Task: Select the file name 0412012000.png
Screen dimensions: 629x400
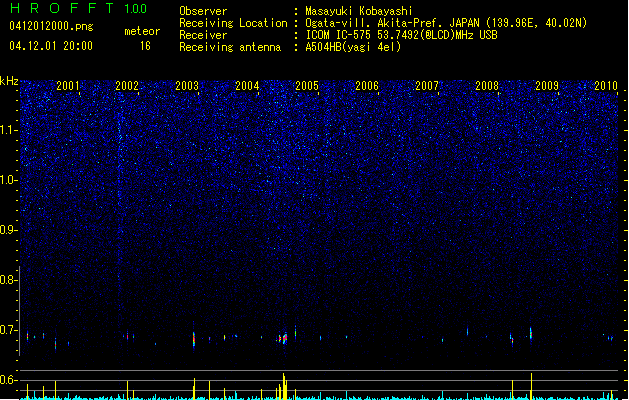Action: coord(51,26)
